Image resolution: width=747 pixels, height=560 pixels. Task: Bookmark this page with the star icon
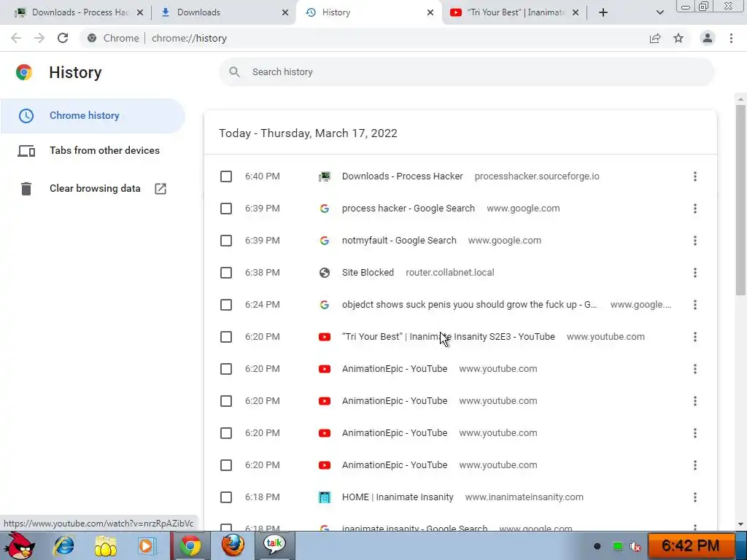tap(678, 38)
